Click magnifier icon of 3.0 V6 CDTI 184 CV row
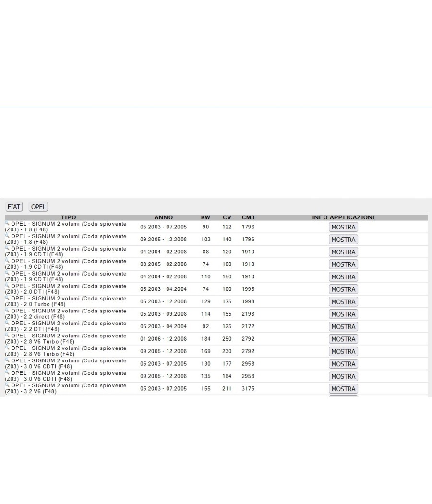The height and width of the screenshot is (504, 432). click(x=7, y=372)
